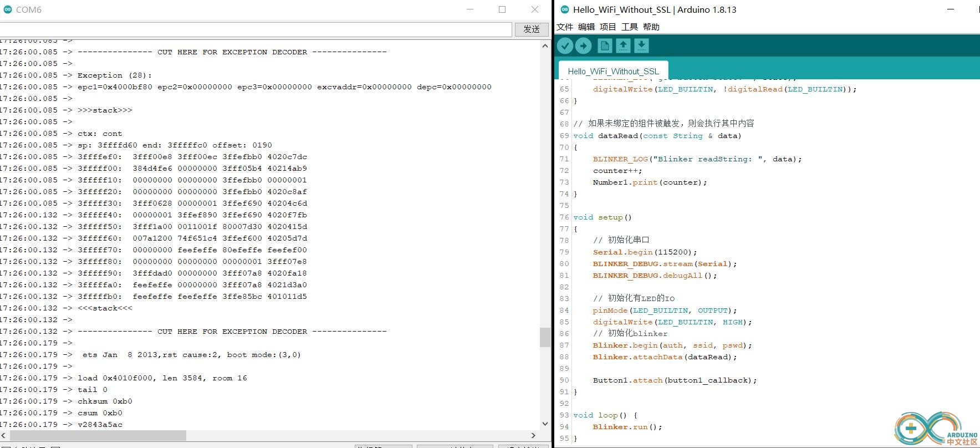
Task: Open the 工具 menu
Action: tap(630, 27)
